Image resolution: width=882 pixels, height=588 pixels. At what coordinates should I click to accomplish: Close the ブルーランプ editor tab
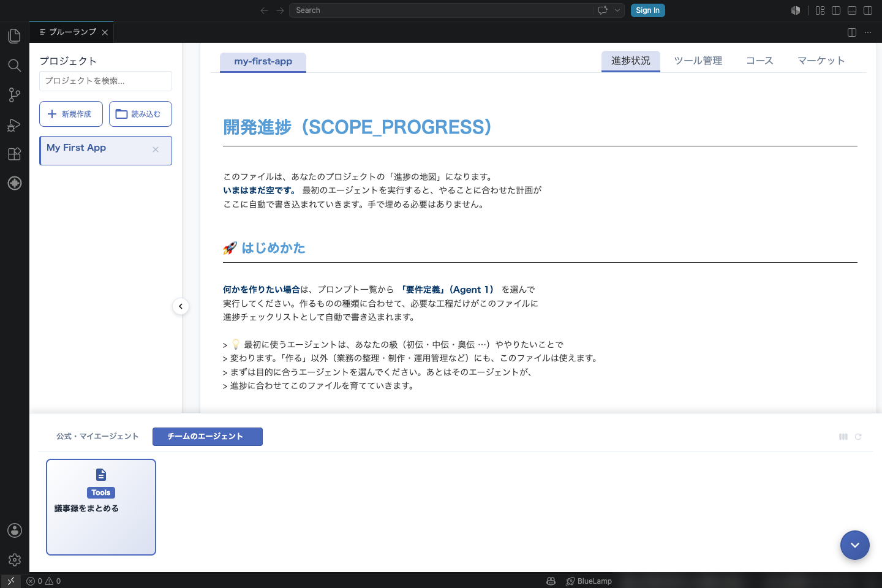coord(105,32)
